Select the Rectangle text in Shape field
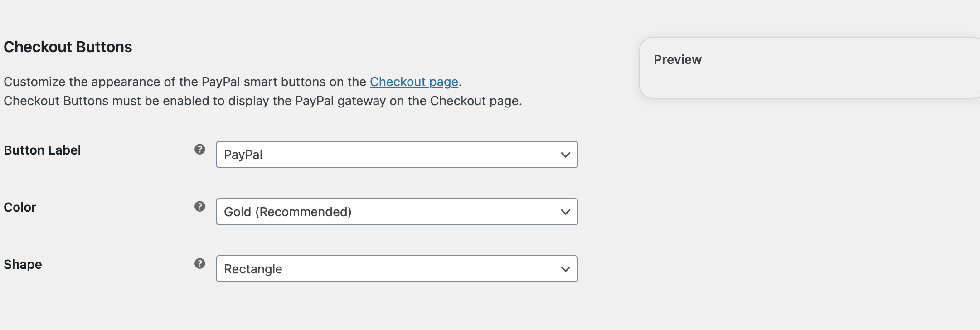The image size is (980, 330). (253, 268)
